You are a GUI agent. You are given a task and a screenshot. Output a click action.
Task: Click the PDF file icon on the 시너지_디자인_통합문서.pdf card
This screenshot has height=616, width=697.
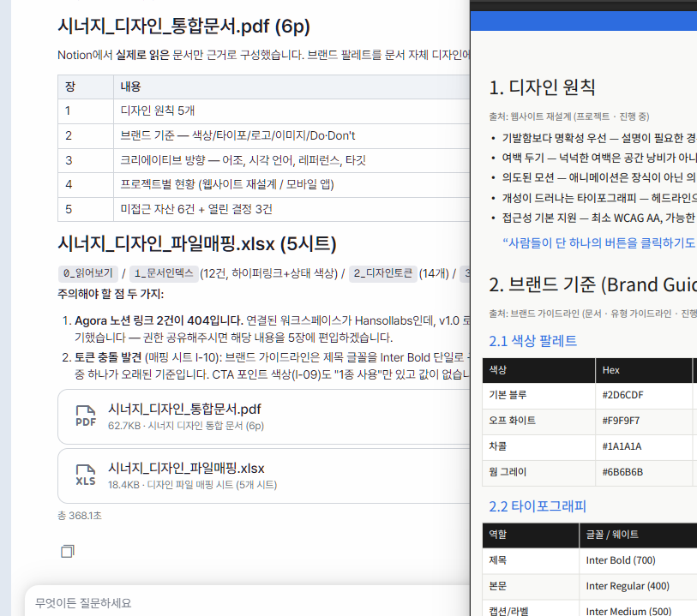pyautogui.click(x=86, y=416)
